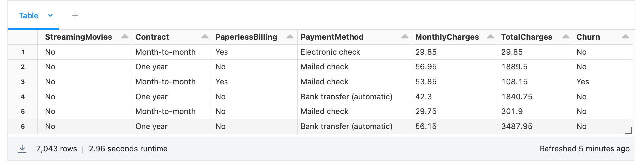Sort by MonthlyCharges column arrow
The height and width of the screenshot is (162, 644).
[490, 37]
